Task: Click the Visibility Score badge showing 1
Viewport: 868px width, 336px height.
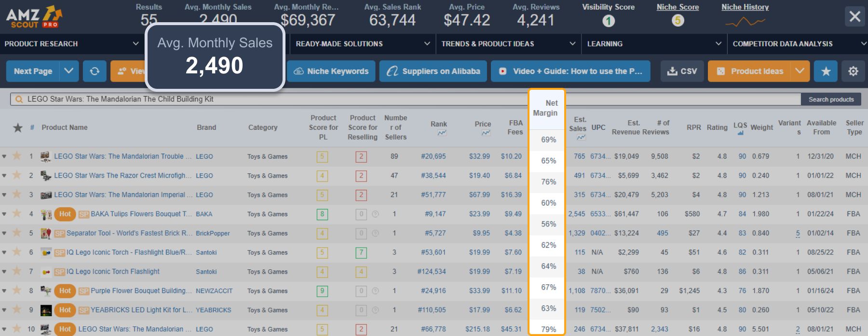Action: [x=608, y=21]
